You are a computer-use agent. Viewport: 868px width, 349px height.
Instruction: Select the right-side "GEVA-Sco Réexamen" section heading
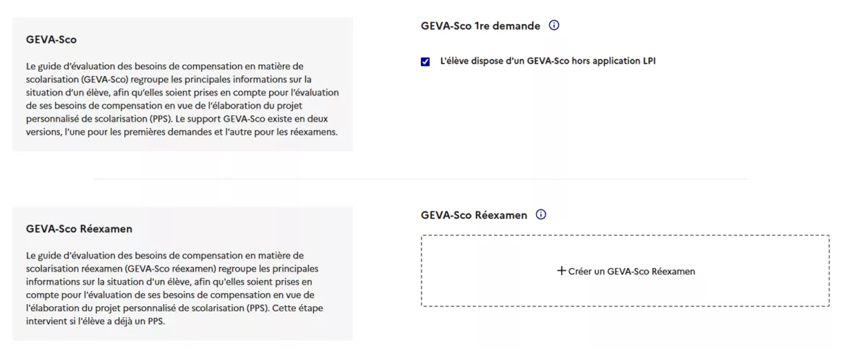pyautogui.click(x=474, y=215)
